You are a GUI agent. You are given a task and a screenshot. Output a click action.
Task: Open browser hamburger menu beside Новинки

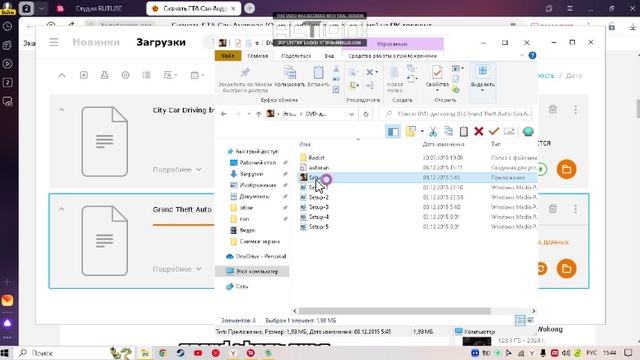(54, 42)
